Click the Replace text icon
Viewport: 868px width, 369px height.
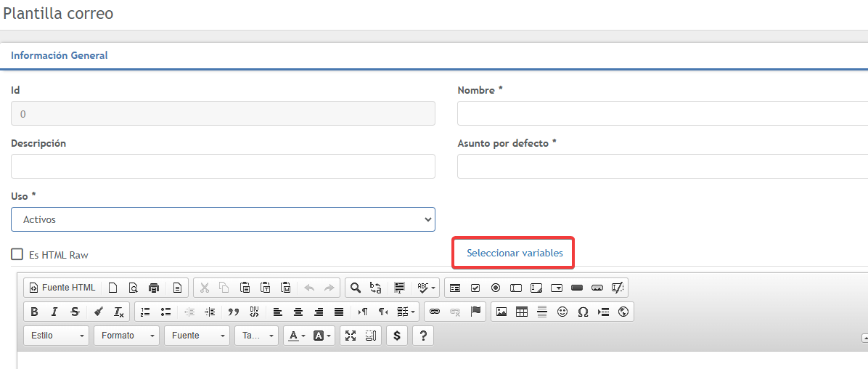click(x=376, y=288)
